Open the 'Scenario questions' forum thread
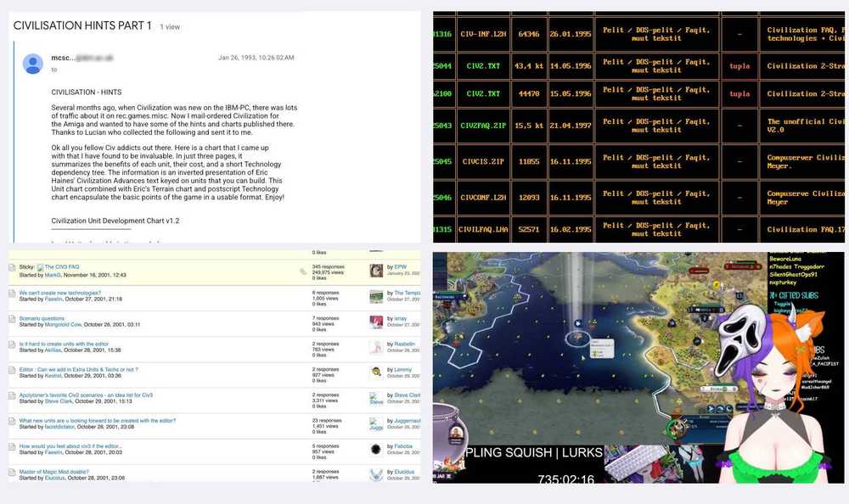Image resolution: width=849 pixels, height=504 pixels. coord(42,318)
